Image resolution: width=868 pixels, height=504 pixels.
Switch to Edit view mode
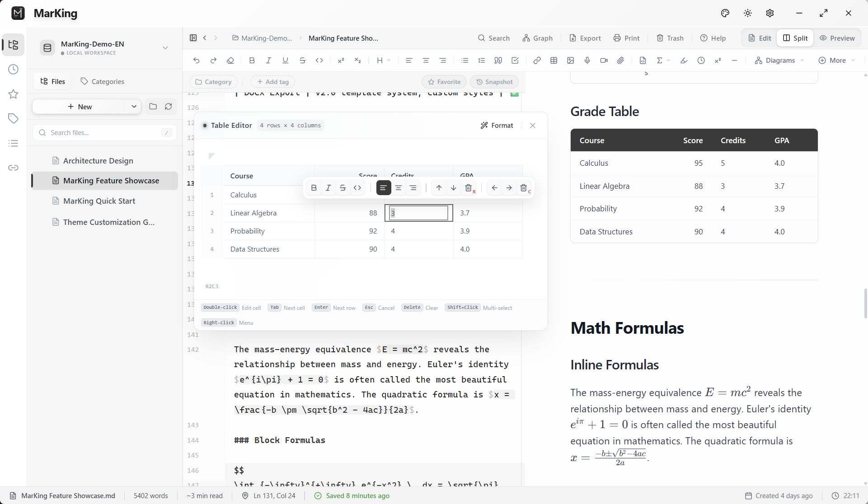coord(760,38)
